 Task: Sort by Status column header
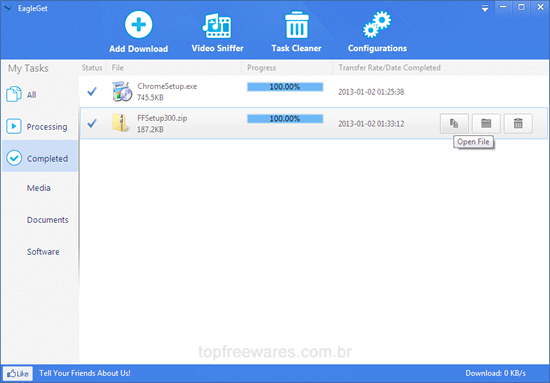(x=92, y=68)
